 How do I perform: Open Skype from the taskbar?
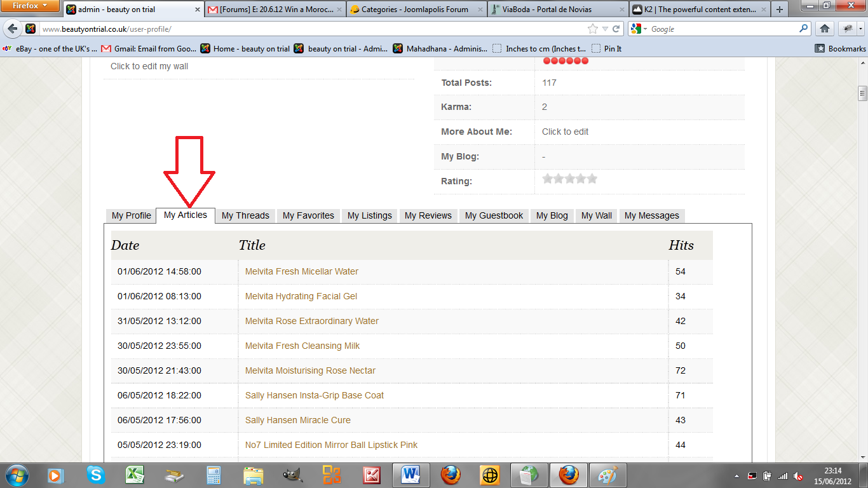pyautogui.click(x=95, y=475)
